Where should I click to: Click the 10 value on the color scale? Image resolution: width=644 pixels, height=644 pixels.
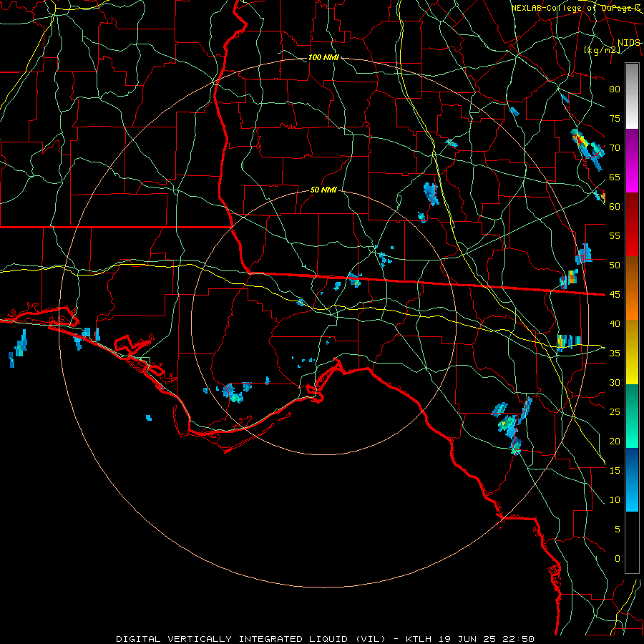tap(615, 500)
